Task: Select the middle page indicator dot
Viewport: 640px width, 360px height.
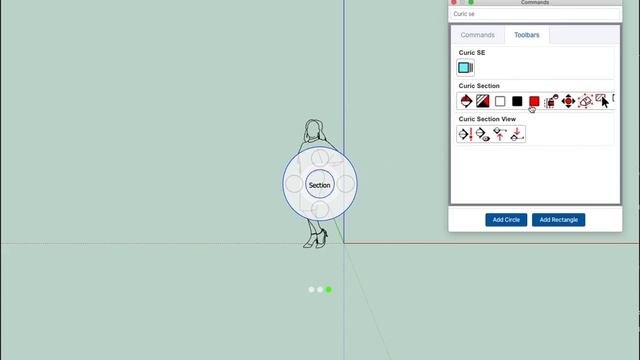Action: [320, 289]
